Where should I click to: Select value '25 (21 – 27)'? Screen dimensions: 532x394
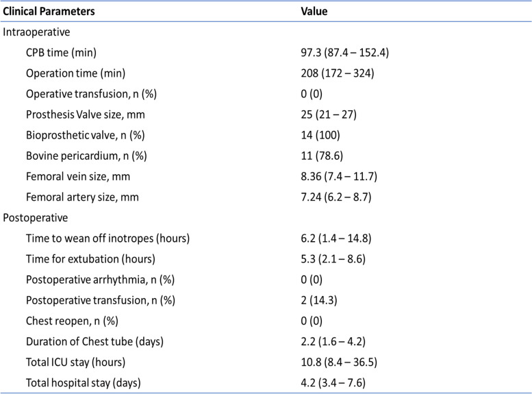329,115
